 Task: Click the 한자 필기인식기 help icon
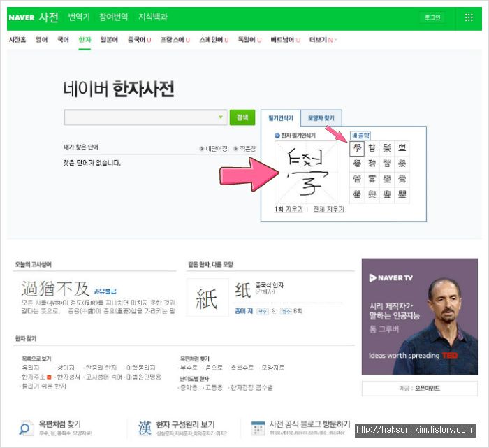coord(277,136)
